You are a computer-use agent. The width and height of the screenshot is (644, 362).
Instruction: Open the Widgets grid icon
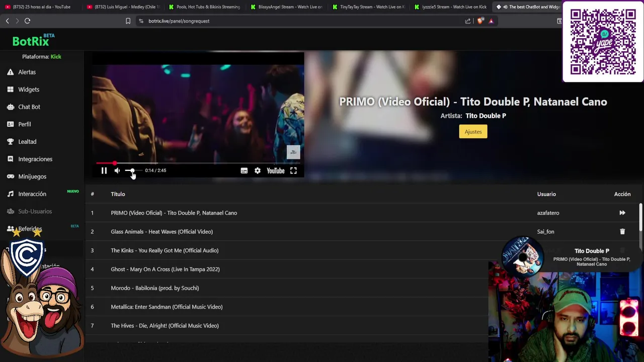pyautogui.click(x=10, y=89)
